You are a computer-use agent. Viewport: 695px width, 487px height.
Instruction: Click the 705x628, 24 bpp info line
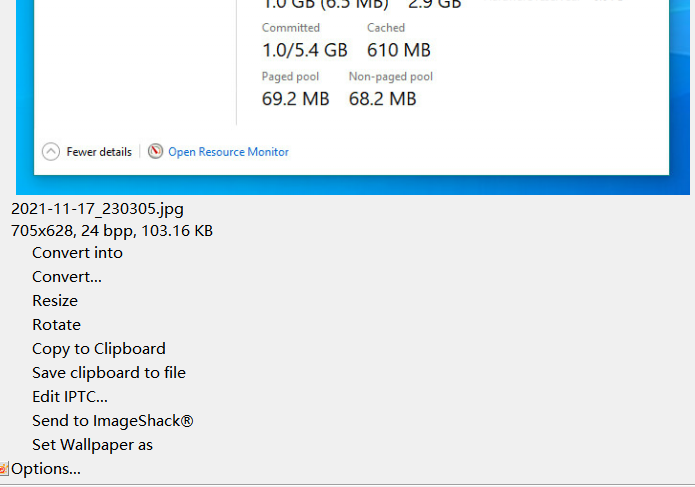click(x=111, y=231)
